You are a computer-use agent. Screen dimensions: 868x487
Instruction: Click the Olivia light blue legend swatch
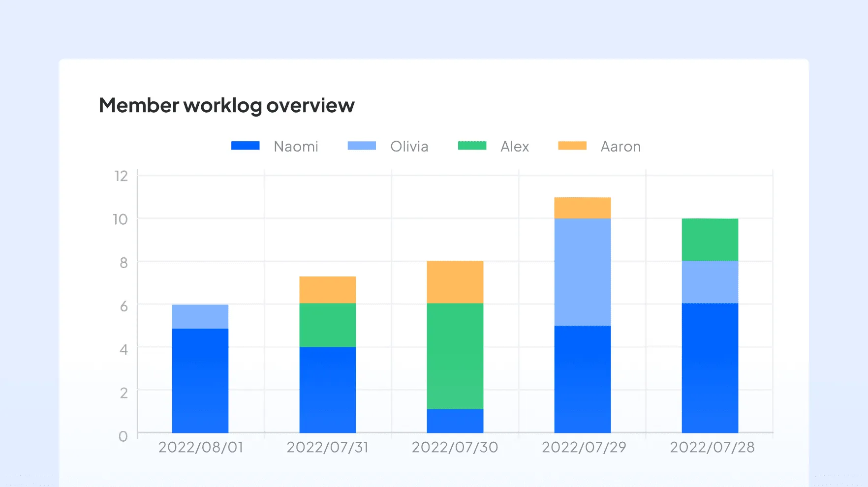tap(361, 146)
